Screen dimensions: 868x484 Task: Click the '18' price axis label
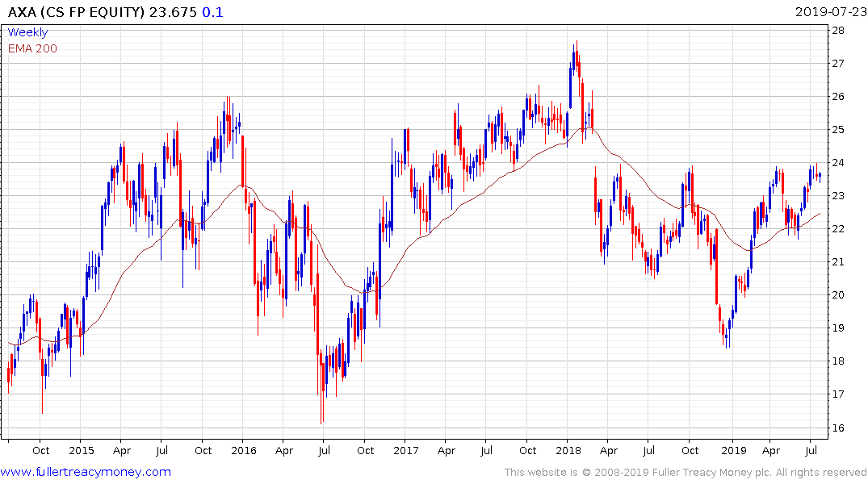(x=838, y=361)
